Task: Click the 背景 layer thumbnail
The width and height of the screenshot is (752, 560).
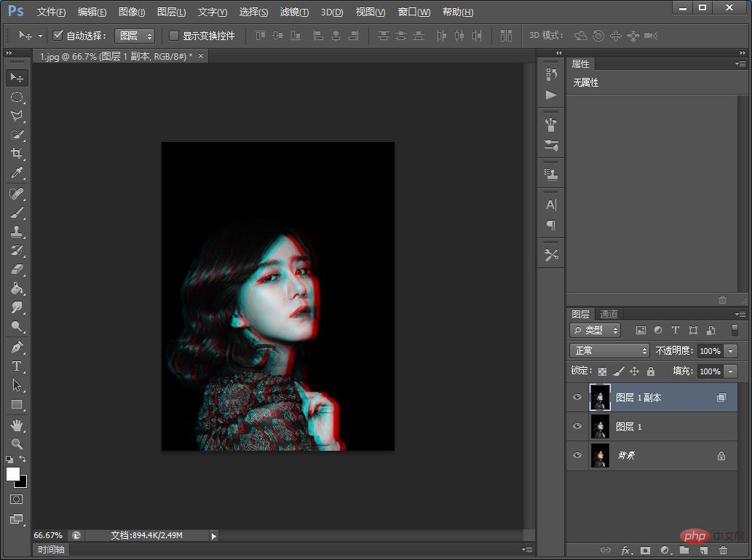Action: [x=600, y=456]
